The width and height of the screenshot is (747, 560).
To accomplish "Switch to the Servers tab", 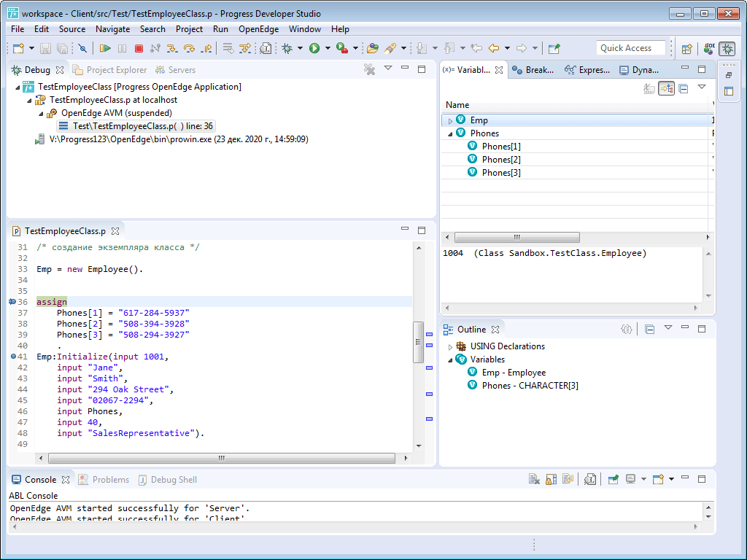I will coord(175,70).
